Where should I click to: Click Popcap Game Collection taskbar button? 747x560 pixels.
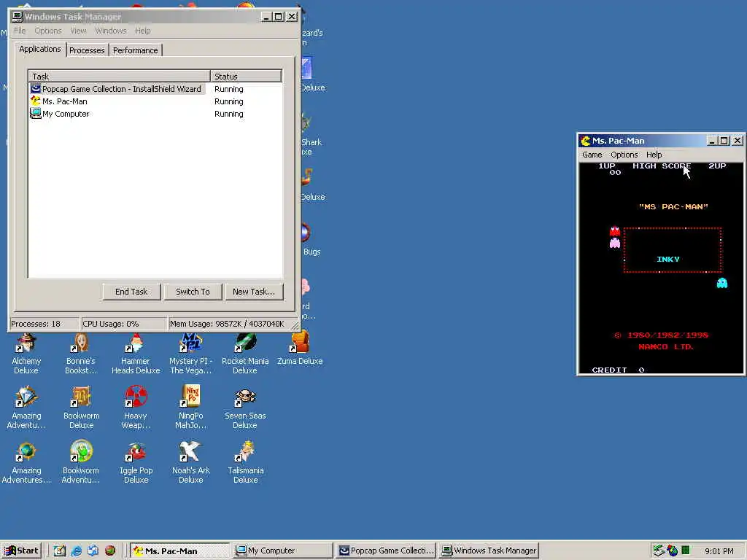386,551
